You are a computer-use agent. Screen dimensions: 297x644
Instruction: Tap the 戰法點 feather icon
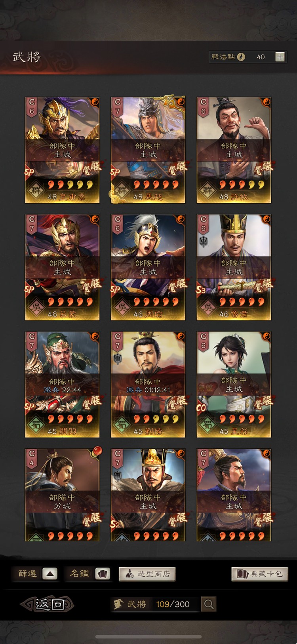click(x=241, y=57)
